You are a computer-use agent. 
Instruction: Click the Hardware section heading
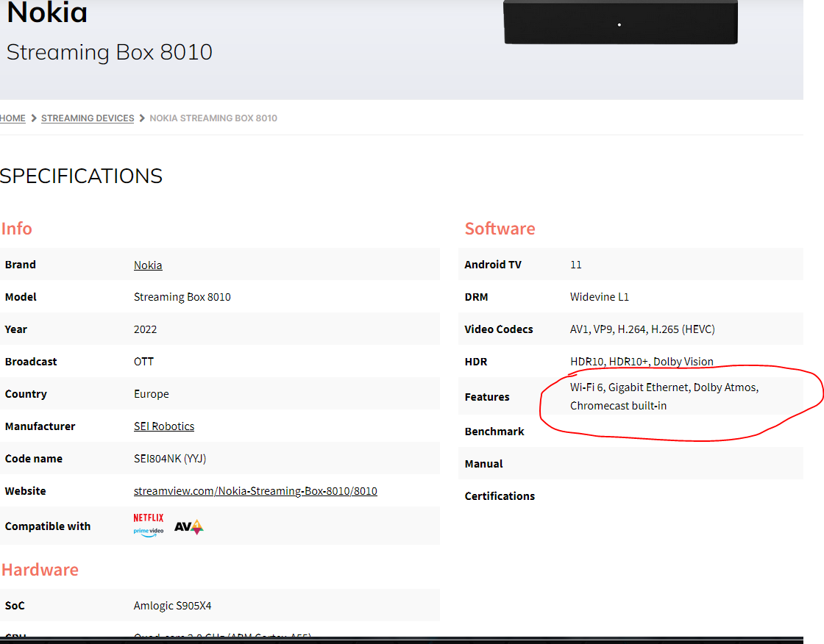click(40, 570)
